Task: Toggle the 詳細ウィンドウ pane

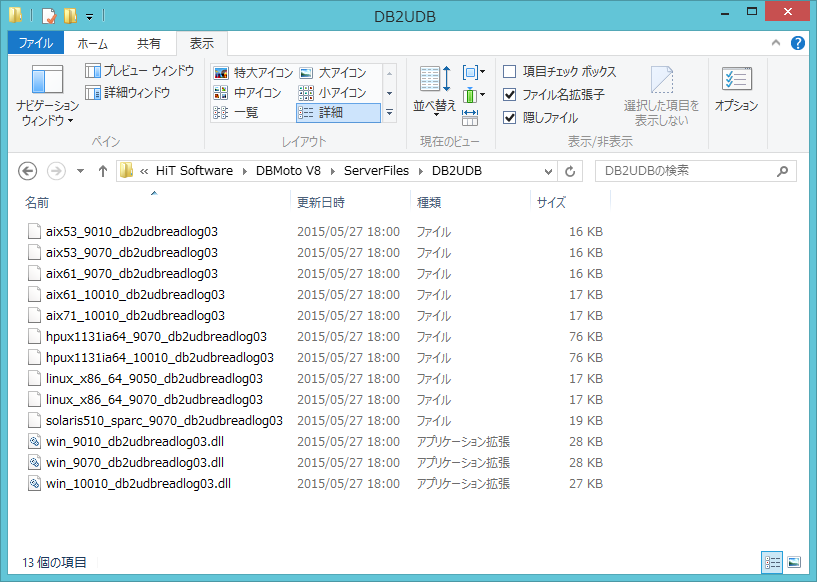Action: [x=128, y=93]
